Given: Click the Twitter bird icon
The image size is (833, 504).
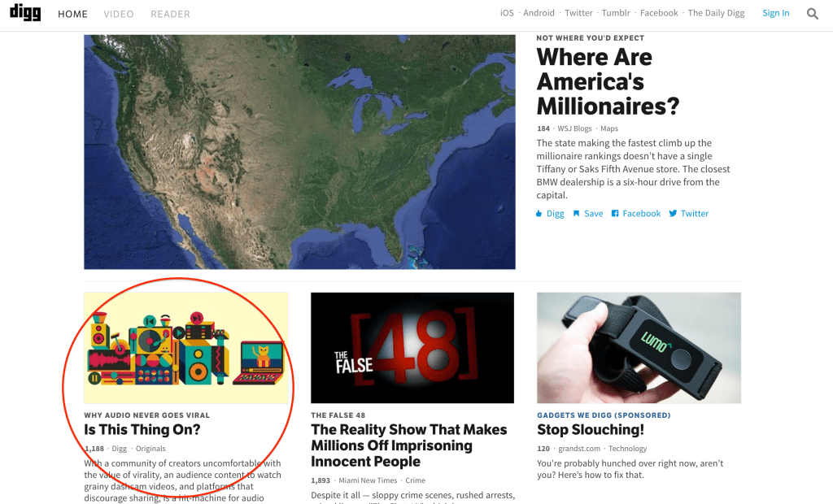Looking at the screenshot, I should coord(673,214).
